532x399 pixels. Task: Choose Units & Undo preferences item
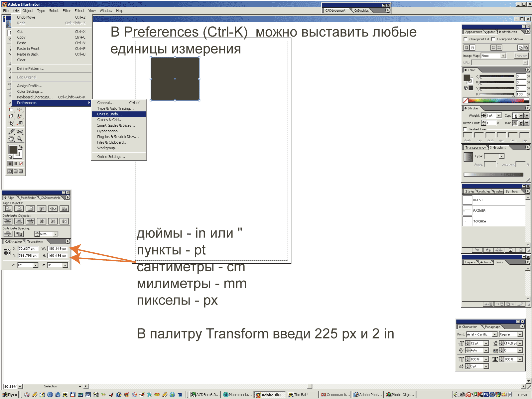(x=119, y=114)
